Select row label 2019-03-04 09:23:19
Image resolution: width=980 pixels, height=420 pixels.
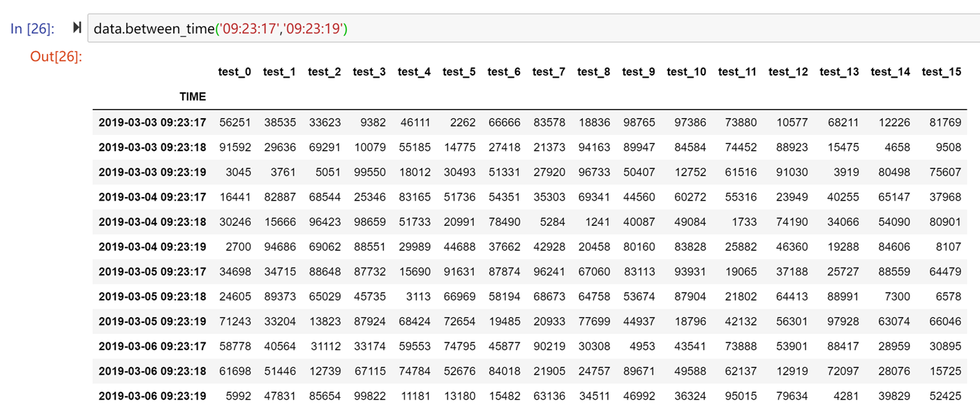[152, 247]
